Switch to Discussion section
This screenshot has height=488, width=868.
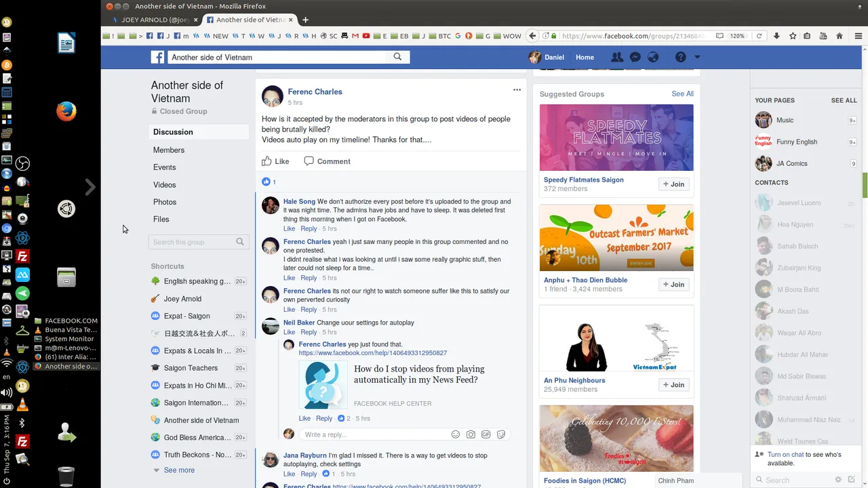pyautogui.click(x=199, y=132)
